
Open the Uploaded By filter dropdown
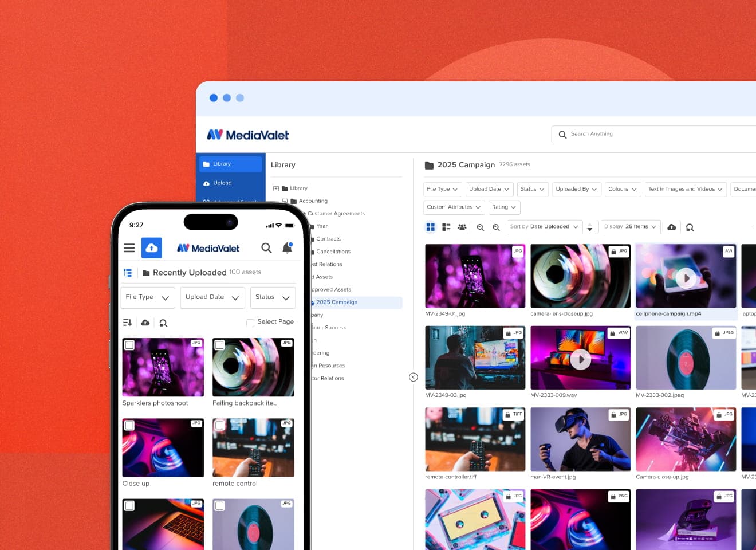coord(576,189)
